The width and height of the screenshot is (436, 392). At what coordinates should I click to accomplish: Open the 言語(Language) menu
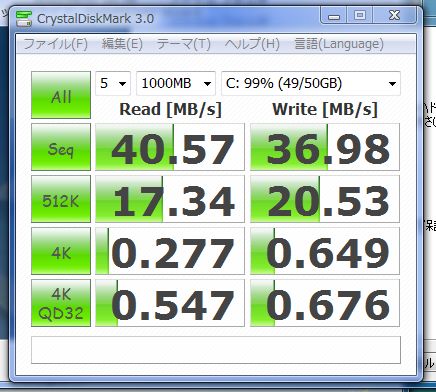[x=339, y=44]
